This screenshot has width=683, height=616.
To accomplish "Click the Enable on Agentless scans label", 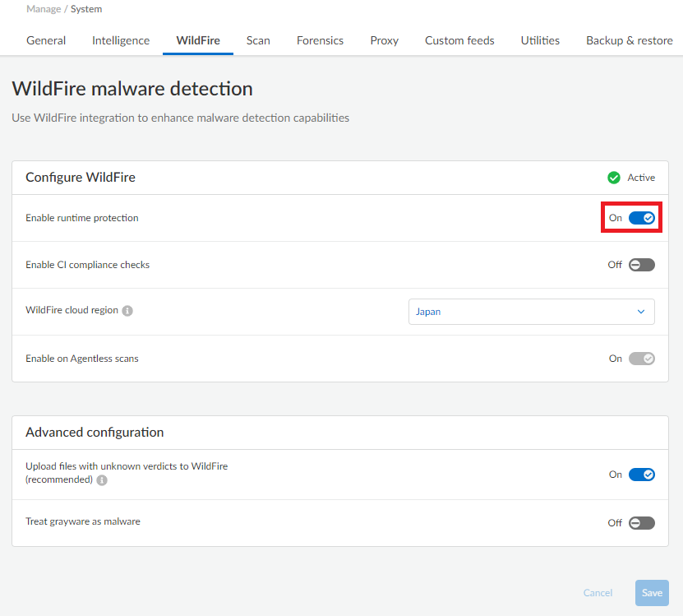I will (x=82, y=359).
